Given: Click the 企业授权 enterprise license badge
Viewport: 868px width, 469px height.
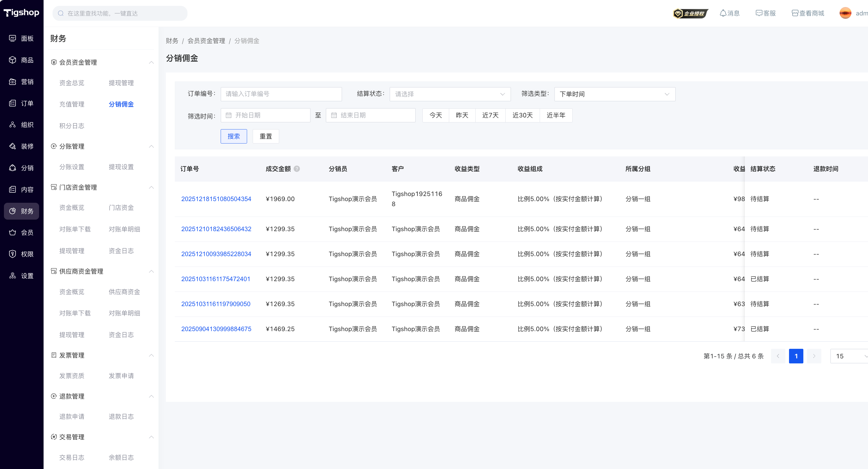Looking at the screenshot, I should 690,13.
